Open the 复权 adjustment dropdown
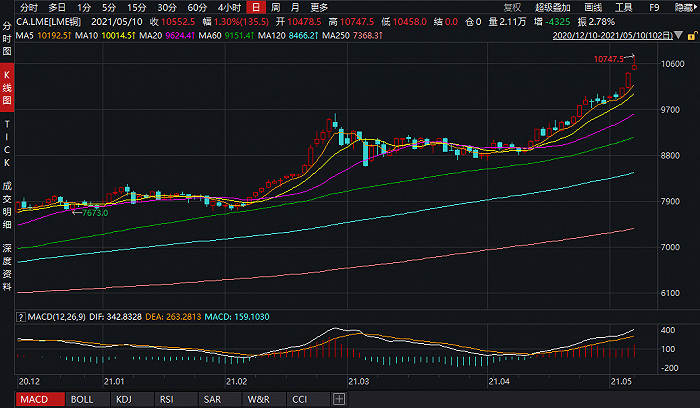The image size is (700, 408). (512, 7)
